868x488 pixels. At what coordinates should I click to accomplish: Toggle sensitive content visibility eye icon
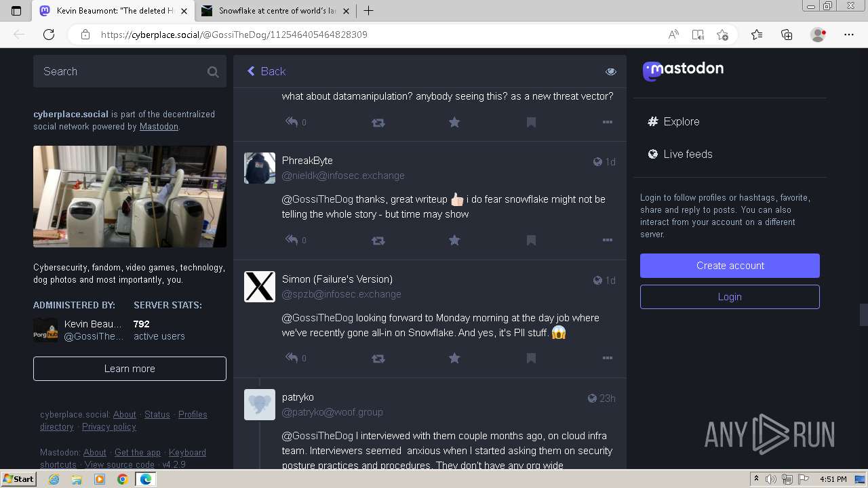point(611,71)
